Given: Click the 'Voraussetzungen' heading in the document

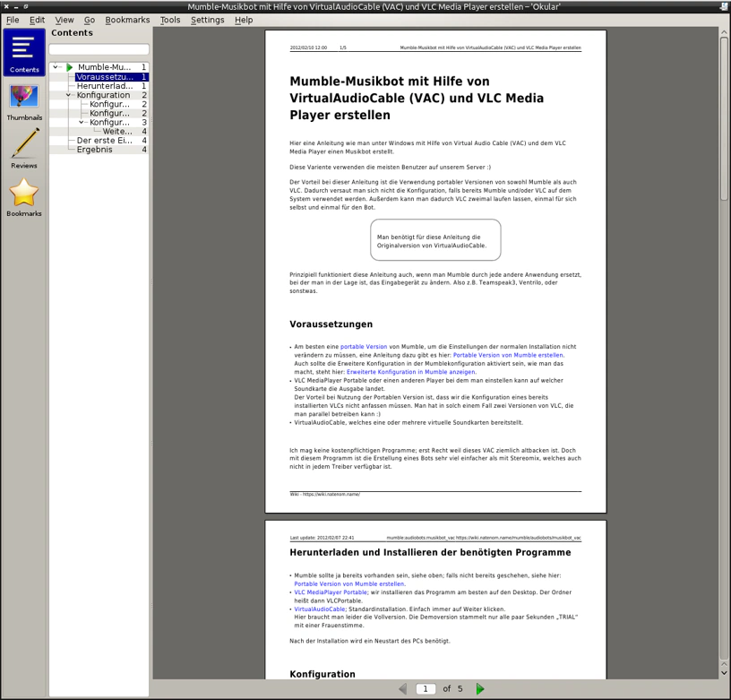Looking at the screenshot, I should (x=331, y=324).
